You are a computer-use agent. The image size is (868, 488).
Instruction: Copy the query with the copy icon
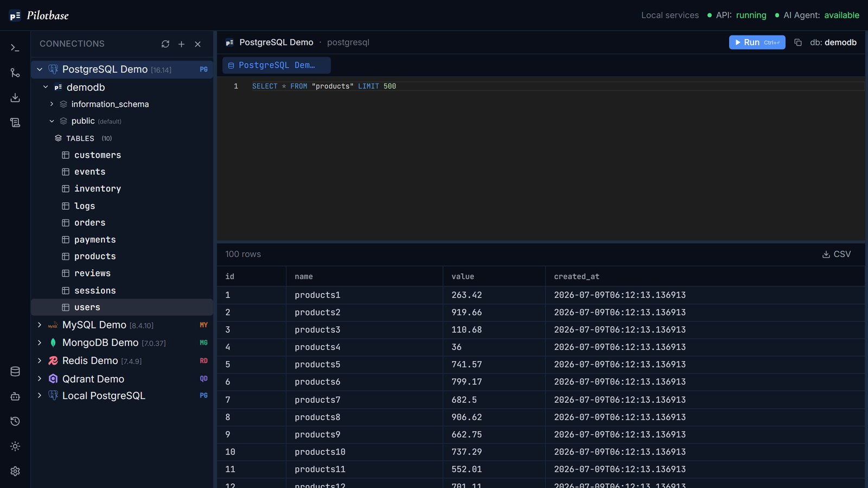[798, 42]
